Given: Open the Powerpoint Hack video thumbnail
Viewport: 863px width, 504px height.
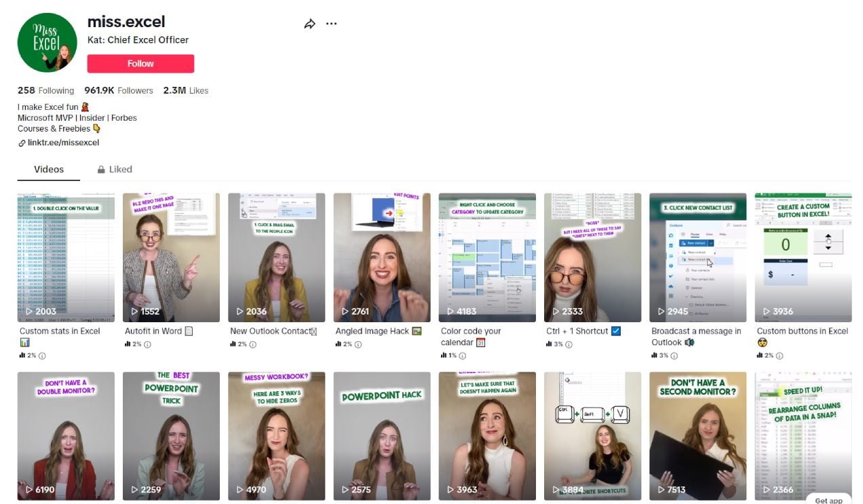Looking at the screenshot, I should coord(381,436).
